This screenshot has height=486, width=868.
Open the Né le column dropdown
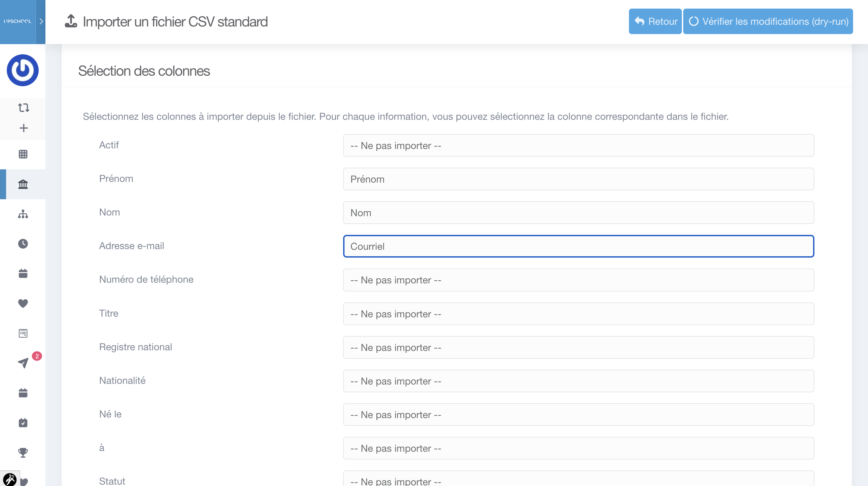(x=578, y=415)
